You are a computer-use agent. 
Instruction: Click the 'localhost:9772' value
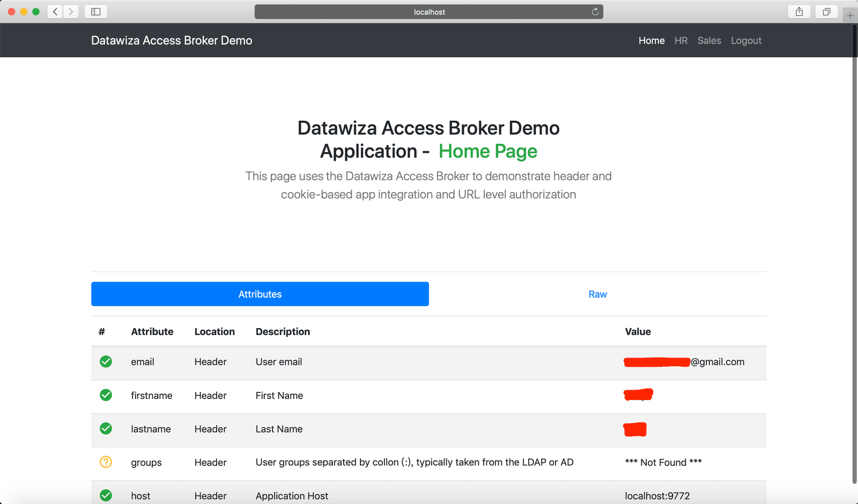(657, 496)
